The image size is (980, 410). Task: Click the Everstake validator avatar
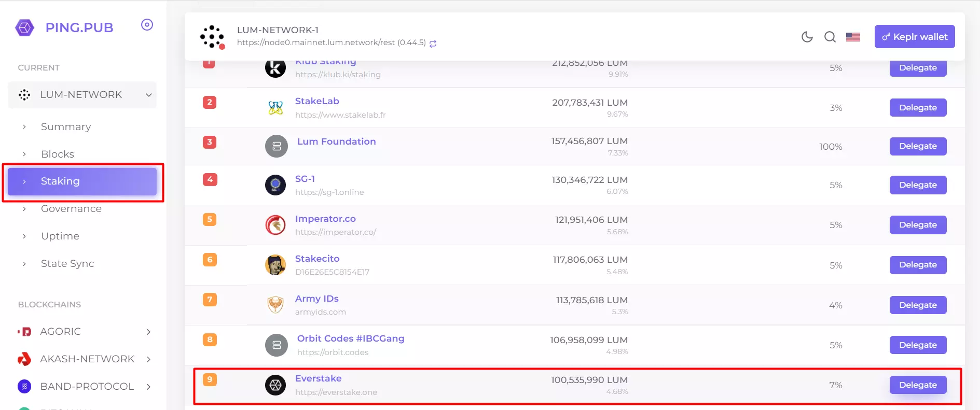(275, 385)
